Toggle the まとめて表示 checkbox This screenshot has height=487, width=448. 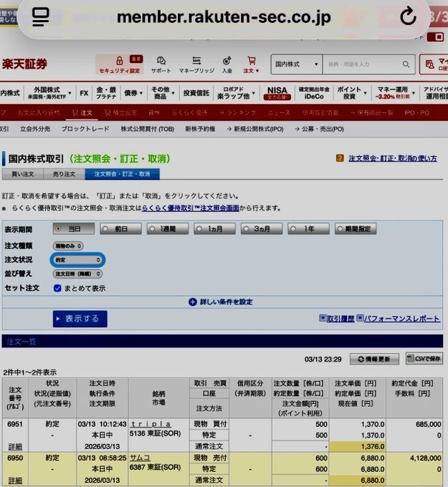click(x=57, y=288)
